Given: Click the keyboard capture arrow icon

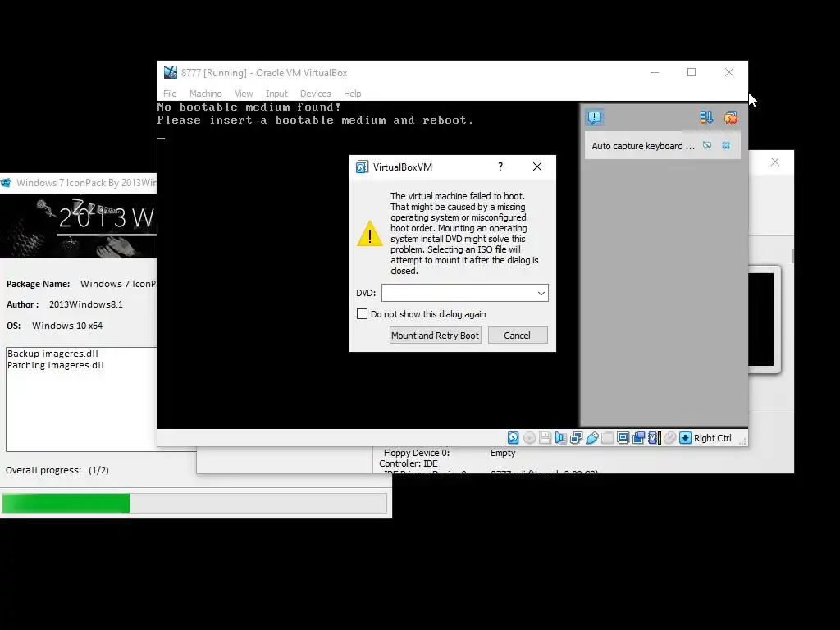Looking at the screenshot, I should (x=685, y=438).
